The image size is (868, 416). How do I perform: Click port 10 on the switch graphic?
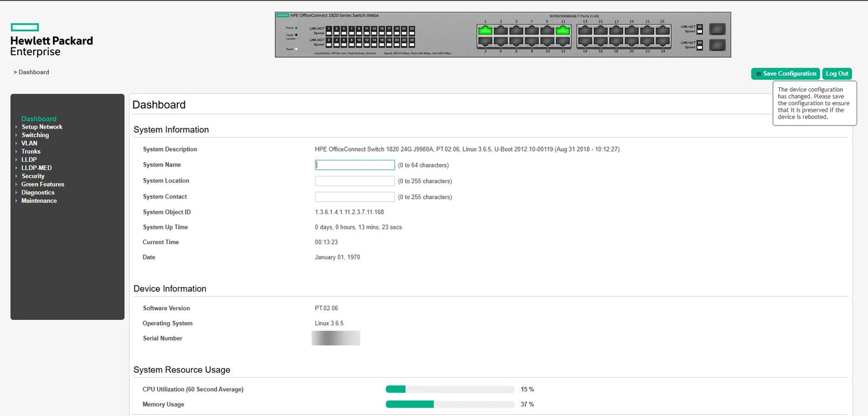point(547,41)
